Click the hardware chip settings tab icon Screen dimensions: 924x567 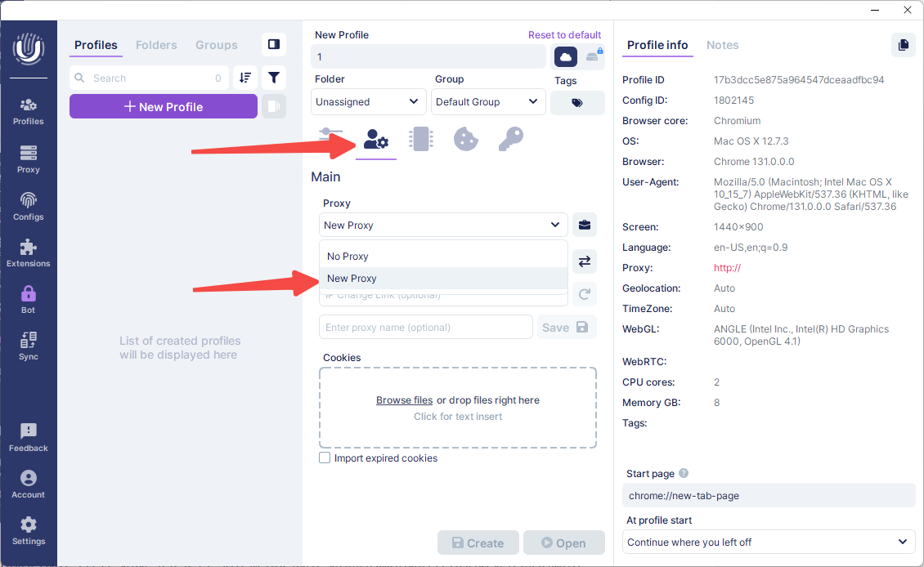coord(420,139)
